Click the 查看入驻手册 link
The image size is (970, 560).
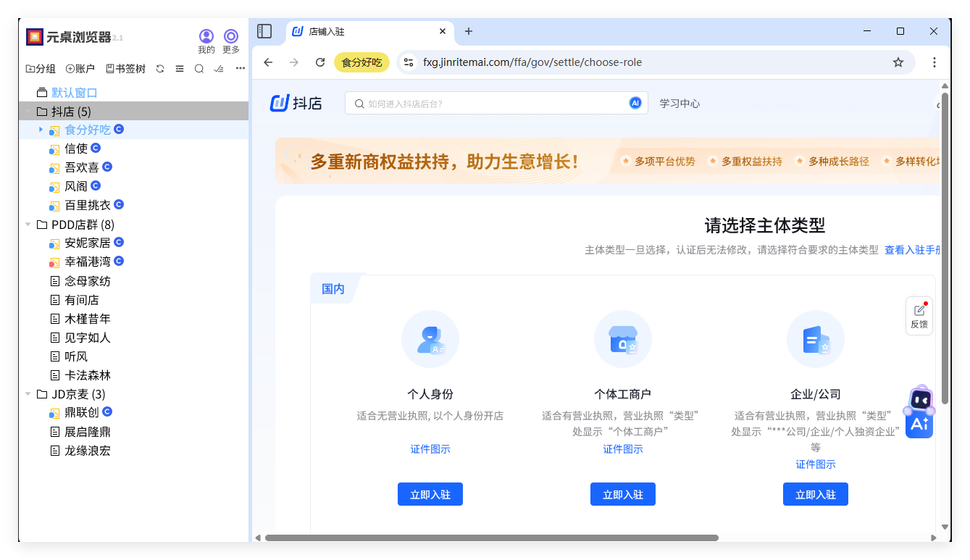(912, 250)
